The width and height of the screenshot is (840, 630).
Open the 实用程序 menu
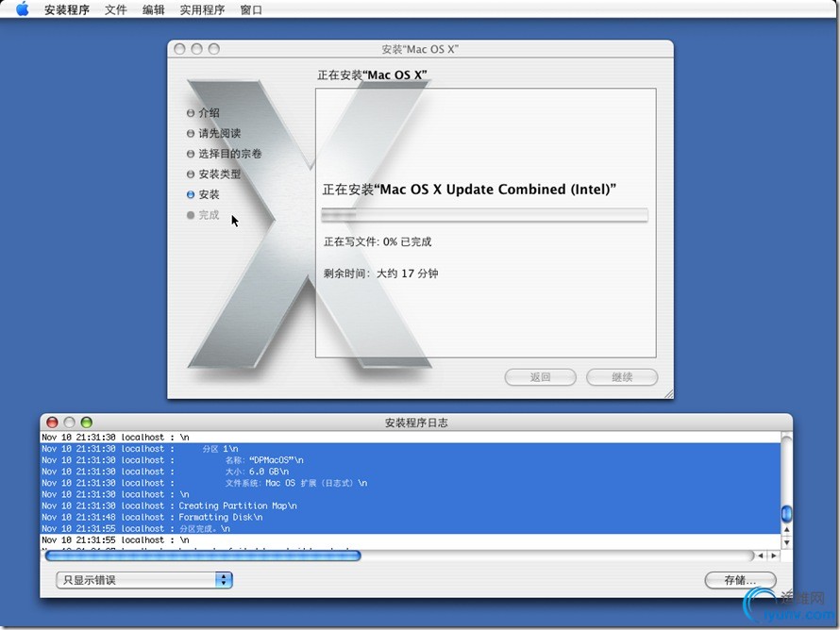point(202,10)
